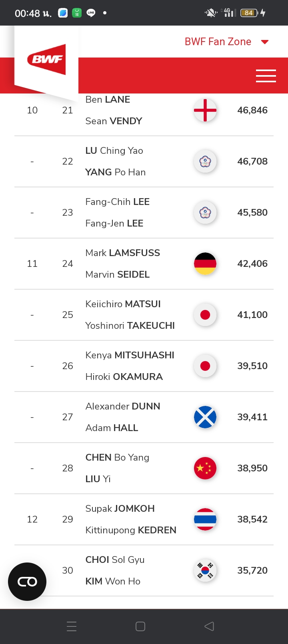The height and width of the screenshot is (644, 288).
Task: Open Ben LANE player profile
Action: (x=108, y=99)
